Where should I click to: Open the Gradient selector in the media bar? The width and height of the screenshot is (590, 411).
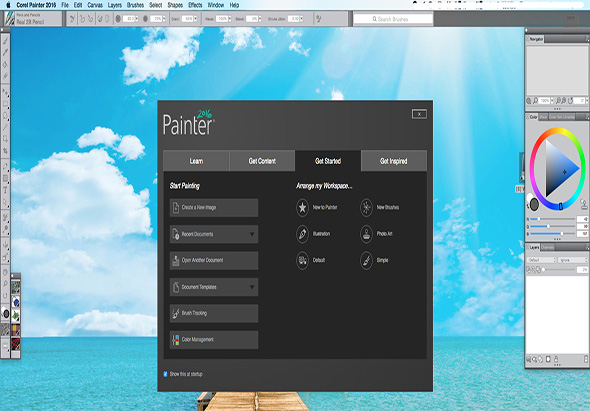click(16, 302)
